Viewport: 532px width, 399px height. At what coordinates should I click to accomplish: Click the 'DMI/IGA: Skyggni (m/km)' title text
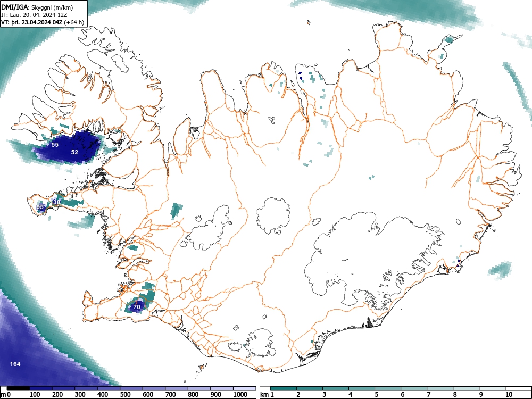[x=37, y=7]
